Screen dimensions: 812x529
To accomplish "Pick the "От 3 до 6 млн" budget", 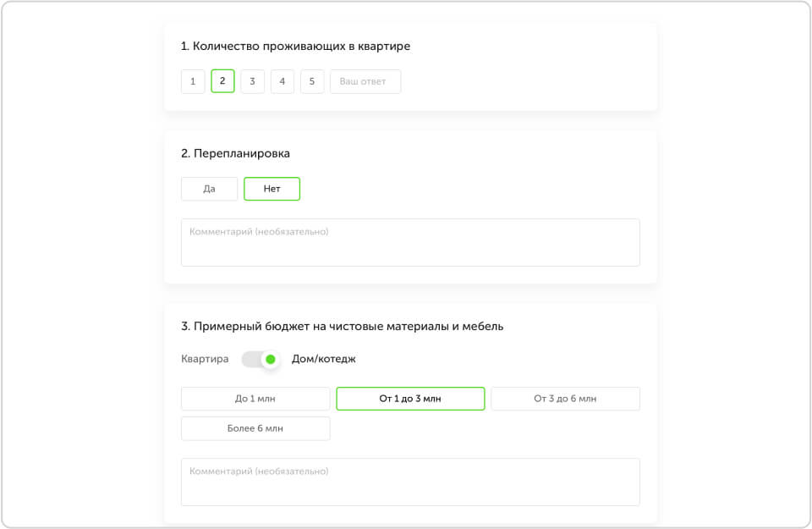I will coord(565,399).
